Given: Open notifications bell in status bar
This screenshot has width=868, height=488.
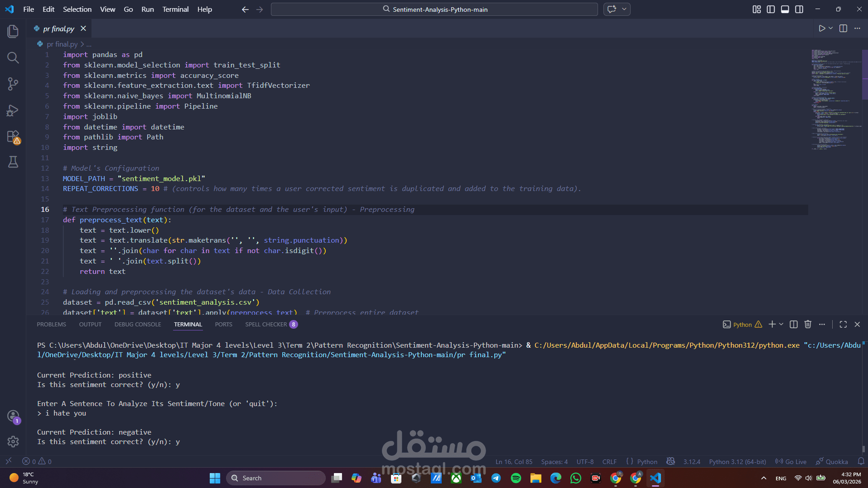Looking at the screenshot, I should pyautogui.click(x=861, y=461).
